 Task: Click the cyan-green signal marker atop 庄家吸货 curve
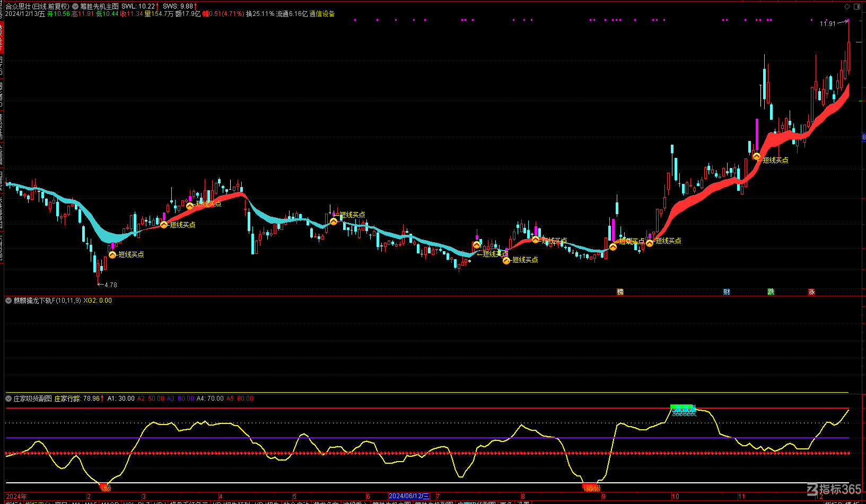click(683, 409)
